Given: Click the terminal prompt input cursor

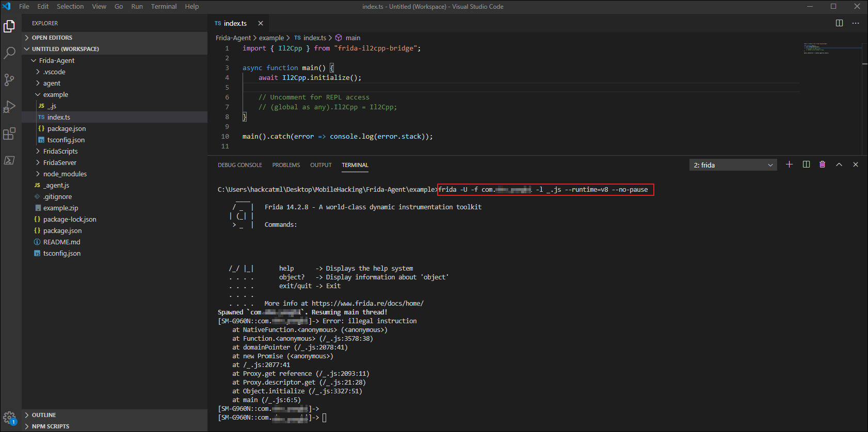Looking at the screenshot, I should coord(325,418).
